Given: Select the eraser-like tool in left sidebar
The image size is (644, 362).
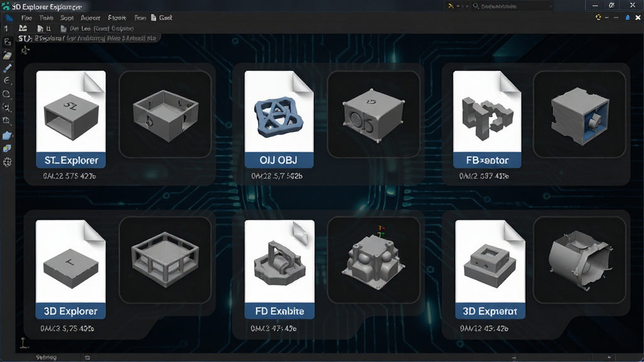Looking at the screenshot, I should [x=7, y=55].
